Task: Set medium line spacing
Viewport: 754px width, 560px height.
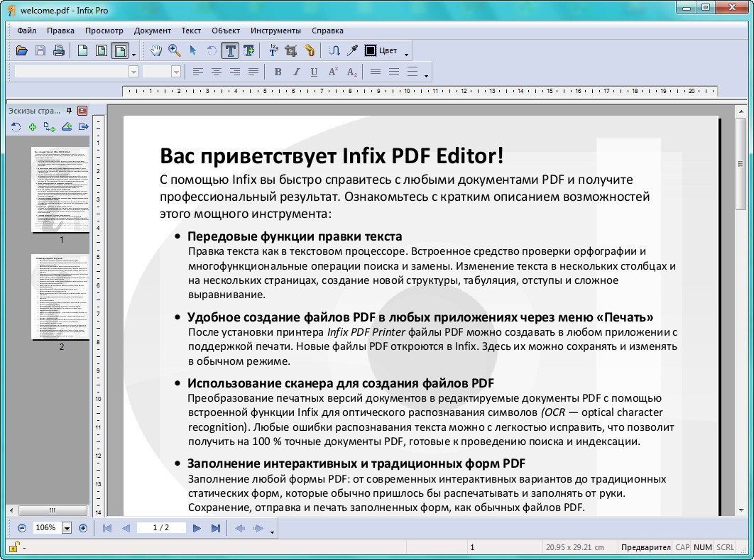Action: (394, 72)
